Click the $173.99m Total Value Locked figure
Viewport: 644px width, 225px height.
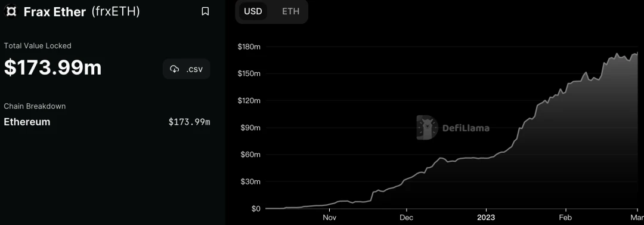52,67
